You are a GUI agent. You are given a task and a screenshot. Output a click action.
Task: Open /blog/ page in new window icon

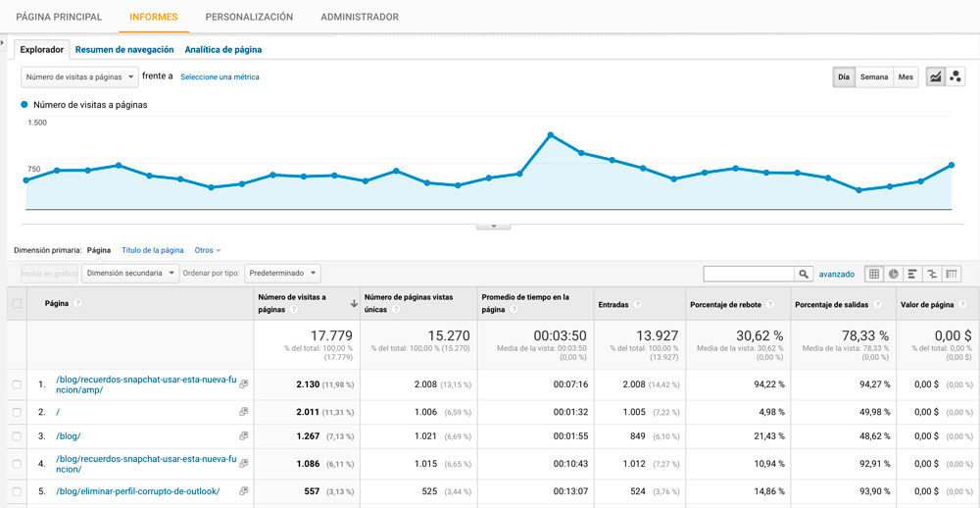click(x=243, y=436)
